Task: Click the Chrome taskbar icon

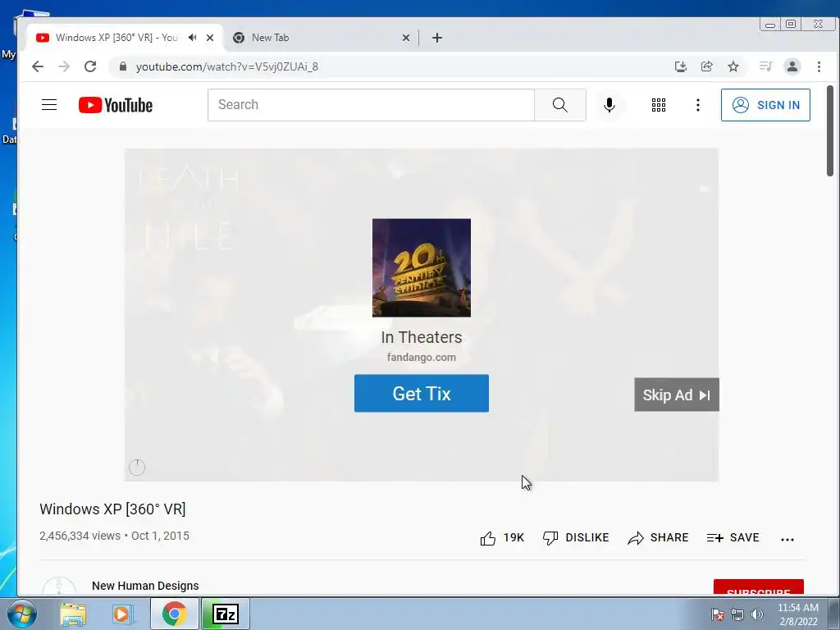Action: click(174, 614)
